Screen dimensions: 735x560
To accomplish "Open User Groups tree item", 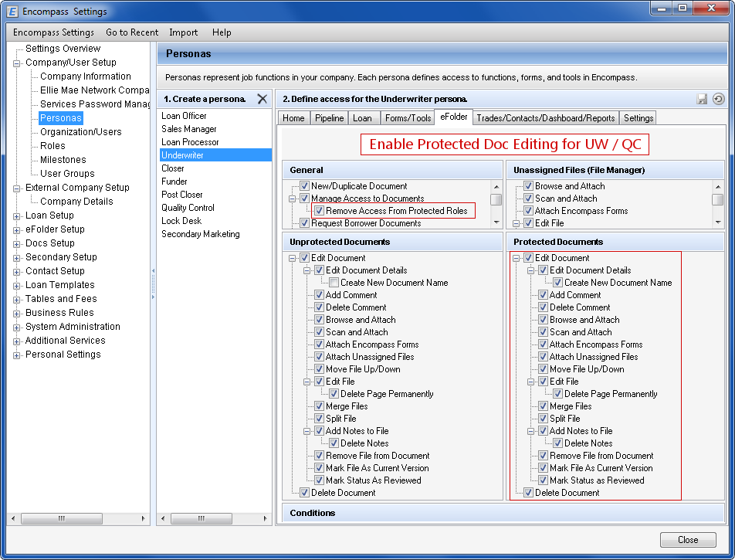I will point(67,174).
